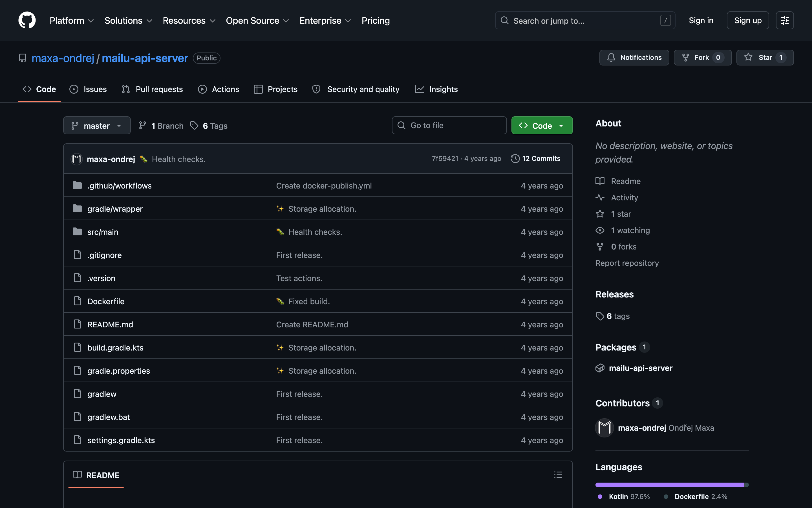Open the master branch selector dropdown
Image resolution: width=812 pixels, height=508 pixels.
97,125
